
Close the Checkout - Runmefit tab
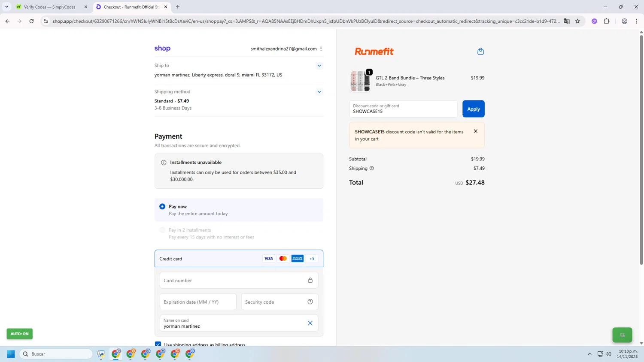pyautogui.click(x=166, y=7)
